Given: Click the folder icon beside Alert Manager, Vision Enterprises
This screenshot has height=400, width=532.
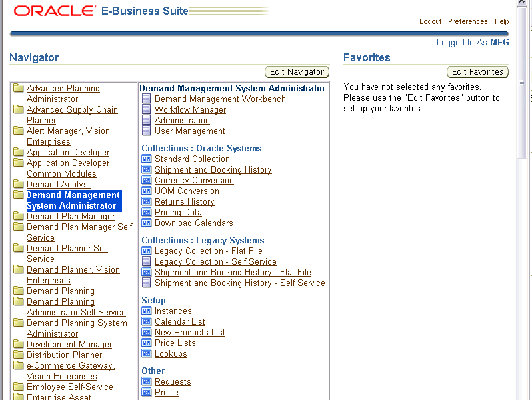Looking at the screenshot, I should point(18,131).
